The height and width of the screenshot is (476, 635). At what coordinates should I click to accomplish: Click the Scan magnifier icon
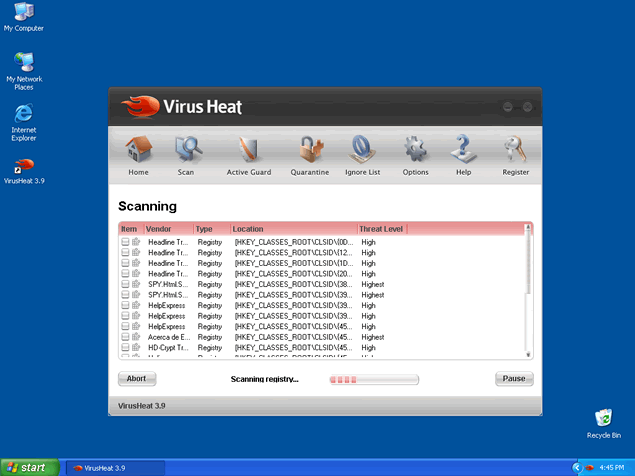point(186,152)
